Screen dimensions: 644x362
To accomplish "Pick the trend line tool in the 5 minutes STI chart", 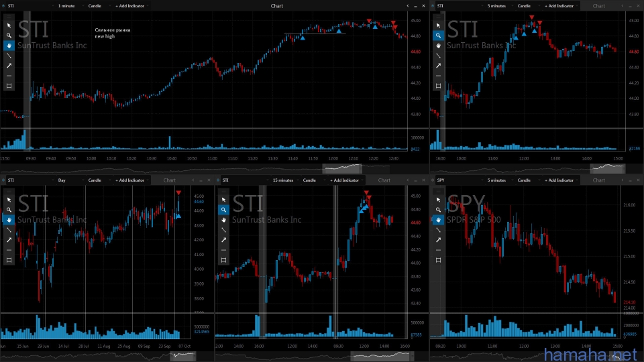I will click(438, 56).
